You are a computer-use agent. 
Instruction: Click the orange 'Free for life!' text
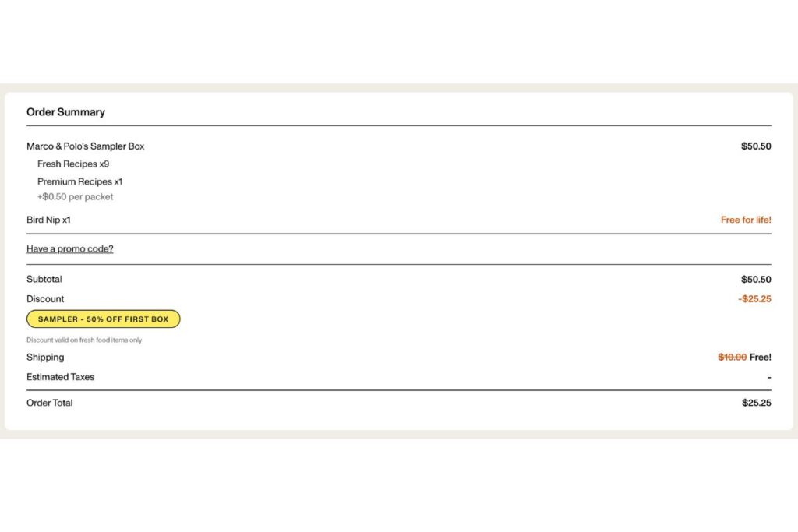(x=745, y=220)
